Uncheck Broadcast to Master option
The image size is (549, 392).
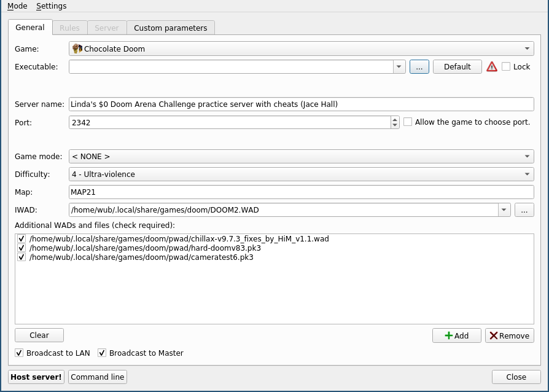tap(102, 353)
